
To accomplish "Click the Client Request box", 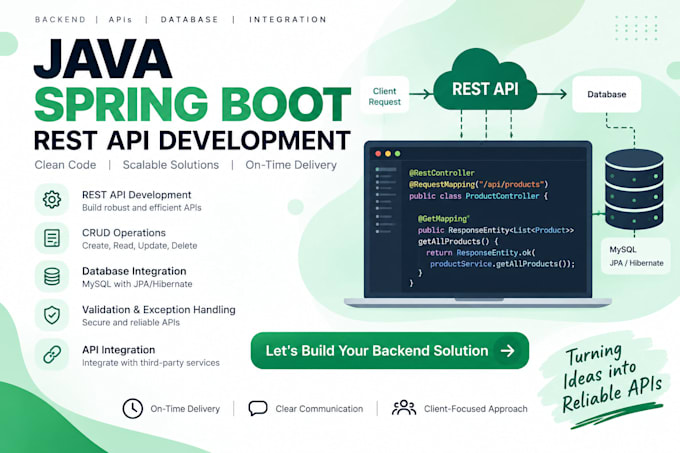I will 385,95.
